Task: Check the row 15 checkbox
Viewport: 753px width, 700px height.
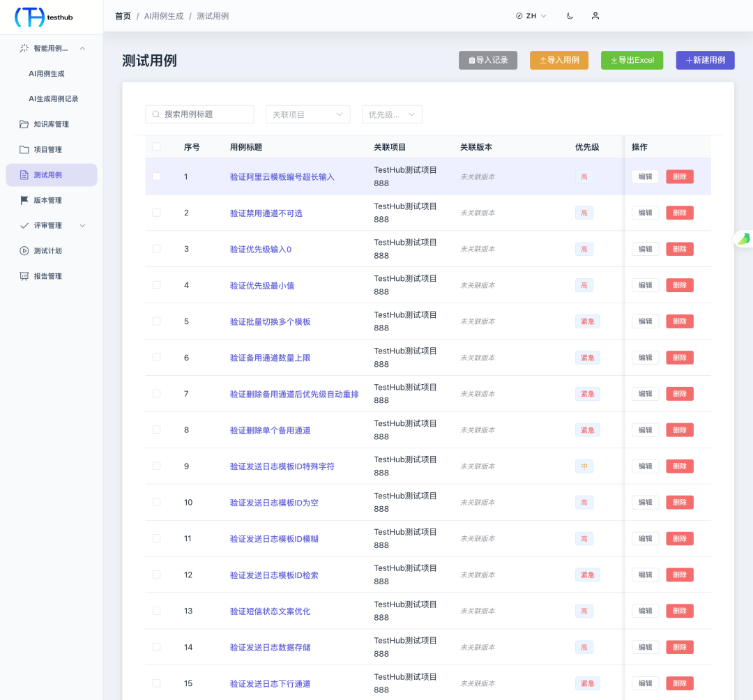Action: coord(157,683)
